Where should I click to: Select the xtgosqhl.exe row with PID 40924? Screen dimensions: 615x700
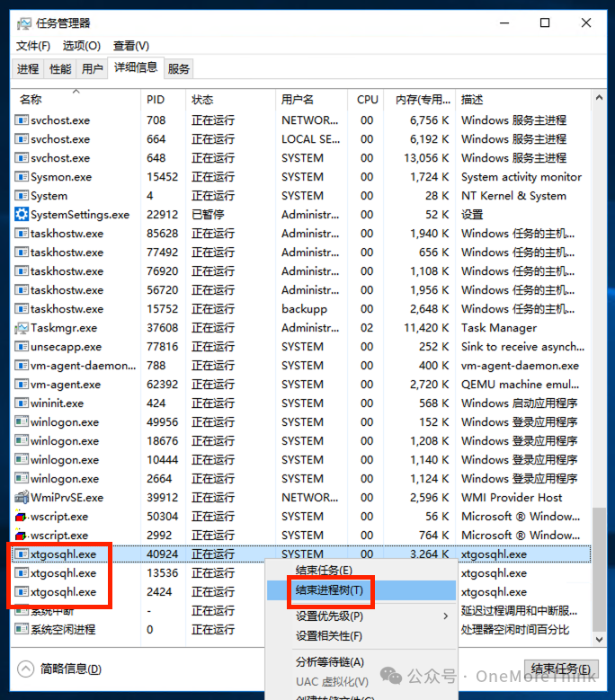301,554
